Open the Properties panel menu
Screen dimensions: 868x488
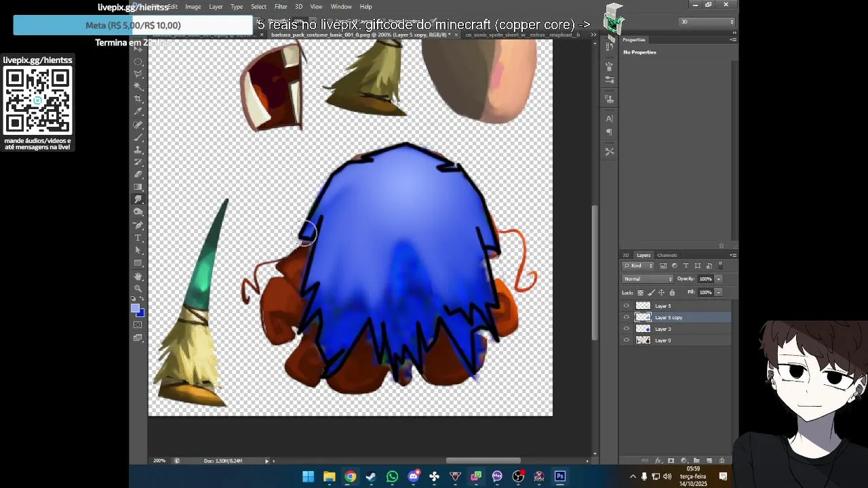[733, 40]
